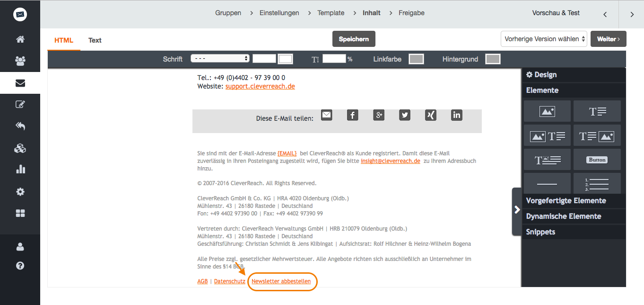Viewport: 644px width, 305px height.
Task: Go to Gruppen step
Action: click(228, 13)
